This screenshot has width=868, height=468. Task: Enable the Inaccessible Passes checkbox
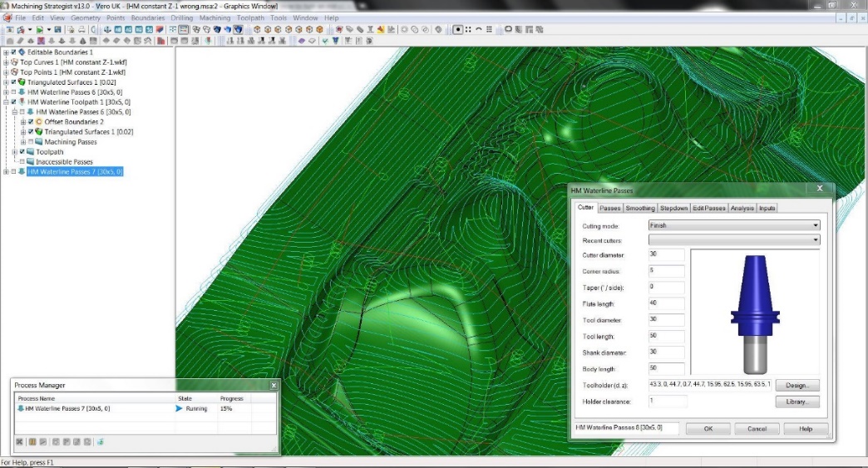pos(22,161)
